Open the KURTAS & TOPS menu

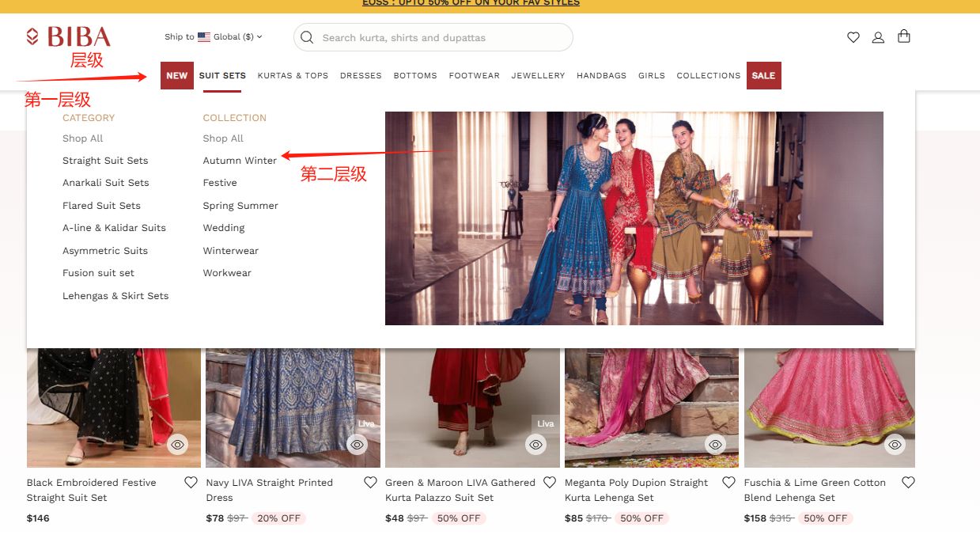point(293,75)
